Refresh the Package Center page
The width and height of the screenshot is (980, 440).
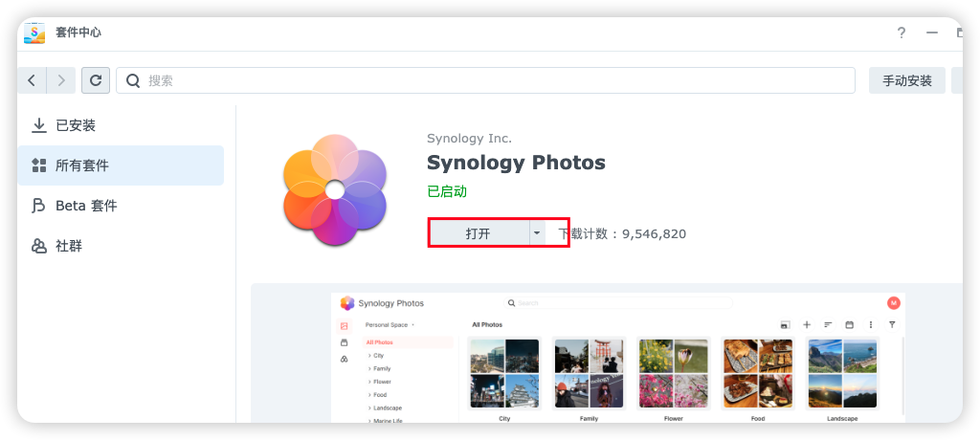click(x=95, y=80)
